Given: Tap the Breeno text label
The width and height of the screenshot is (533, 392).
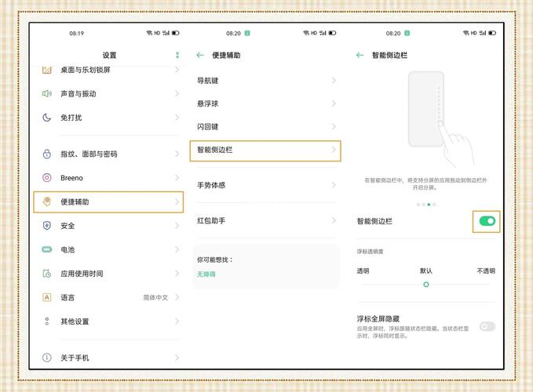Looking at the screenshot, I should click(71, 178).
